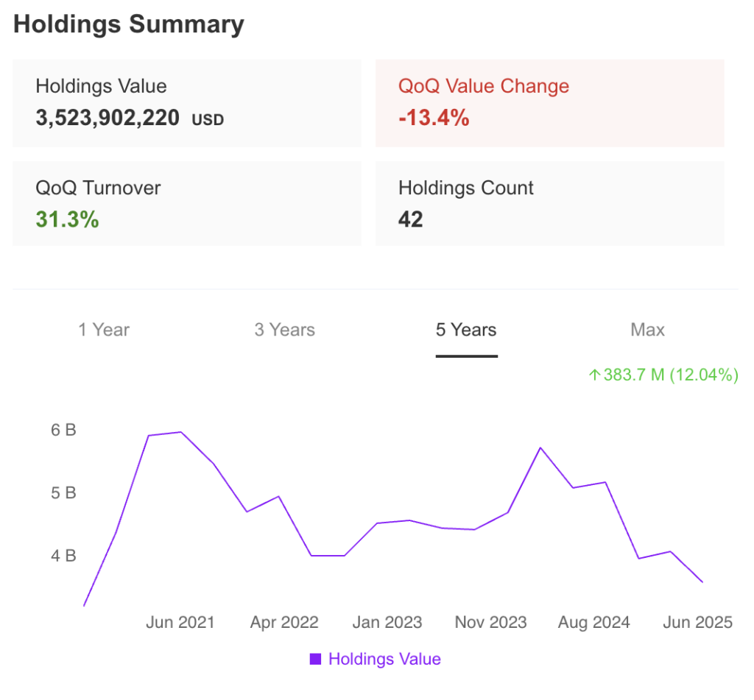Click the Apr 2022 axis label

pos(284,623)
